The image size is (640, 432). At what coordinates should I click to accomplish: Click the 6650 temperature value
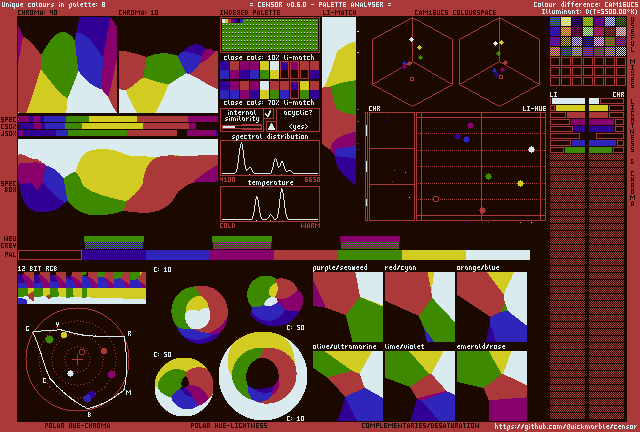point(312,180)
